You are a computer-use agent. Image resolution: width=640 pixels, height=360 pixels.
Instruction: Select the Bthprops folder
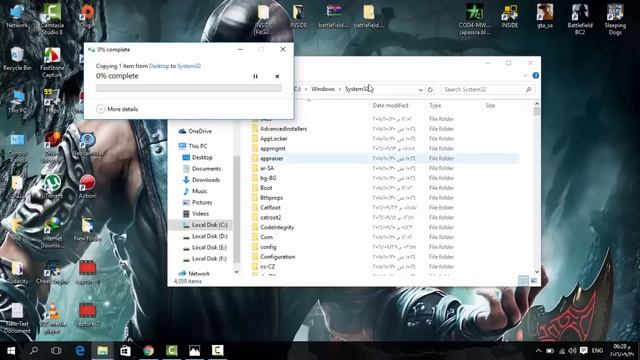pos(271,198)
